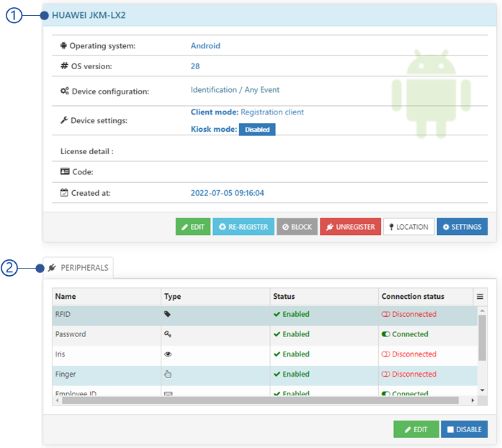Click the RFID Disconnected status
502x448 pixels.
(x=409, y=314)
